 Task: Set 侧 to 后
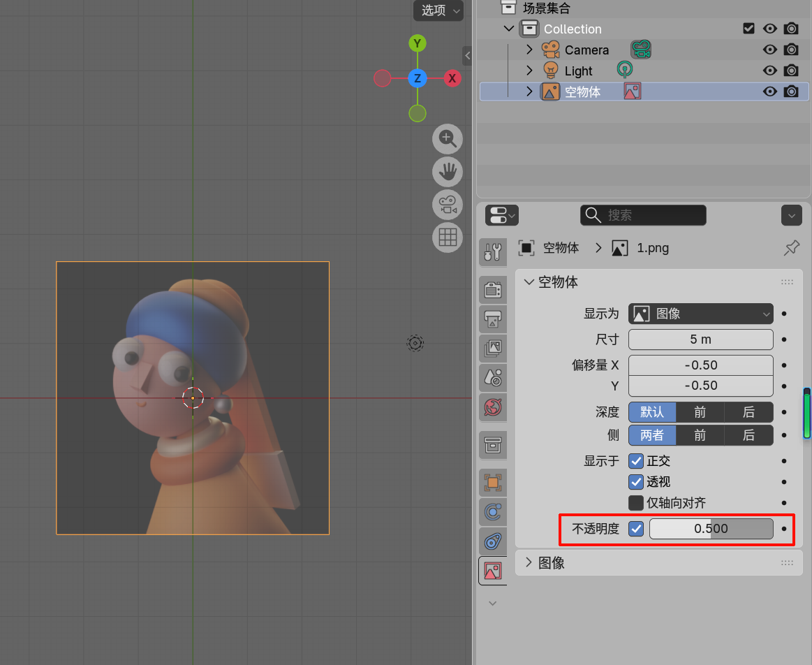[749, 435]
